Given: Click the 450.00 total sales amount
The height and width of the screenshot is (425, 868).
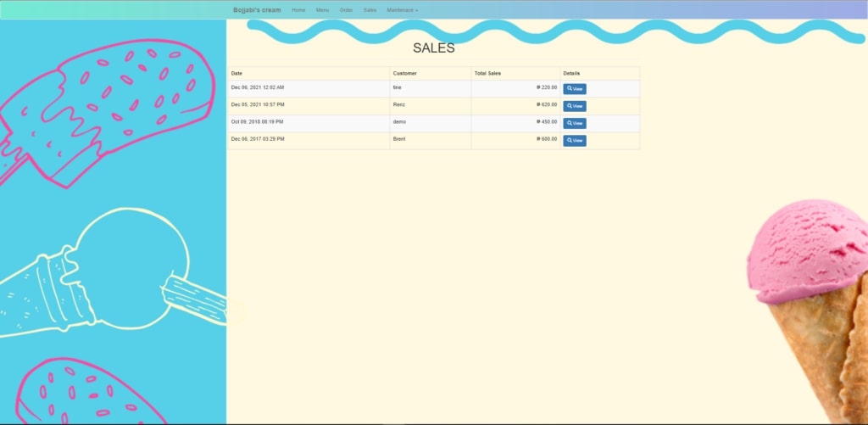Looking at the screenshot, I should click(x=548, y=121).
